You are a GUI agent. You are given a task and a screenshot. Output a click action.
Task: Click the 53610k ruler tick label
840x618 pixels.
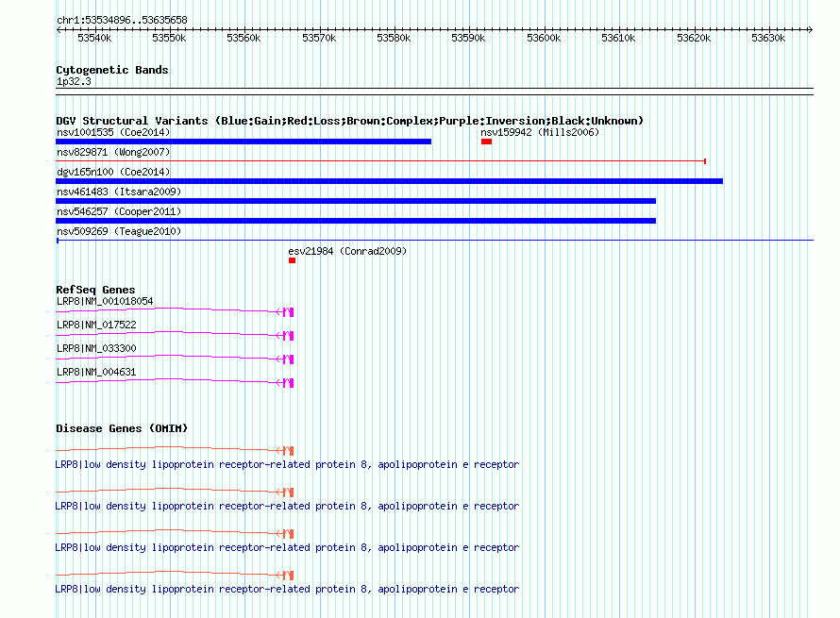pos(618,38)
